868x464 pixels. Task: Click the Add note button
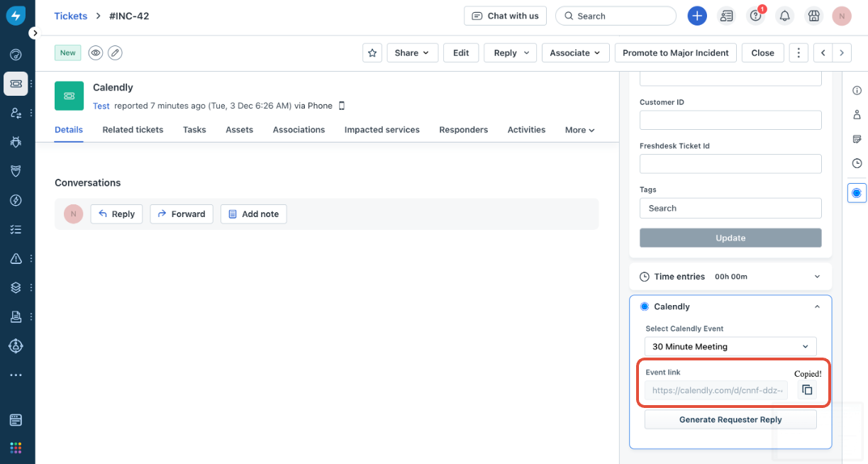pos(254,214)
